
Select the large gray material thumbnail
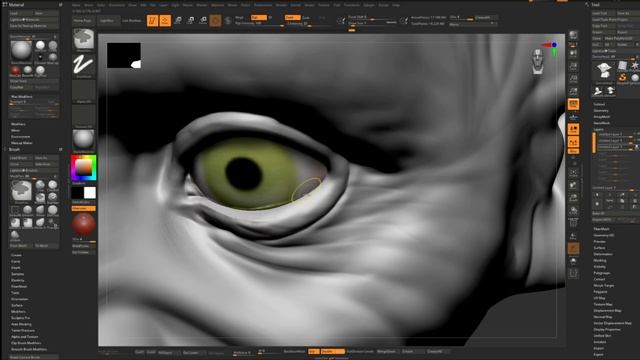[x=21, y=51]
